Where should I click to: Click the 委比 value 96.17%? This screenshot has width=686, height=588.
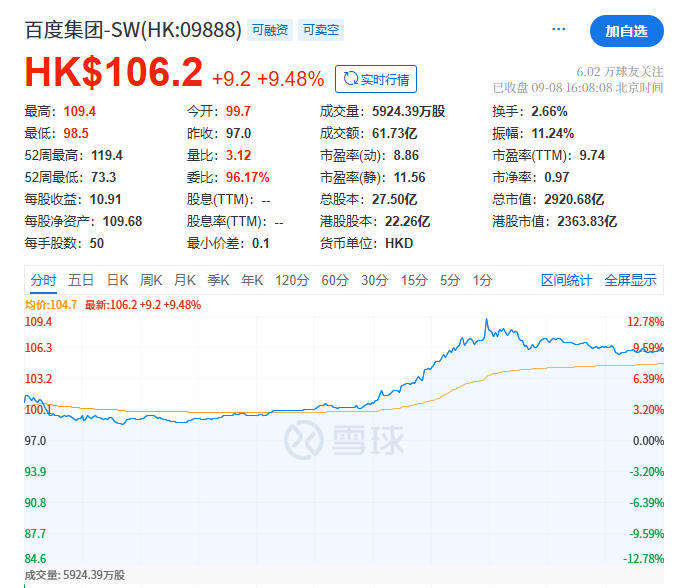coord(248,177)
